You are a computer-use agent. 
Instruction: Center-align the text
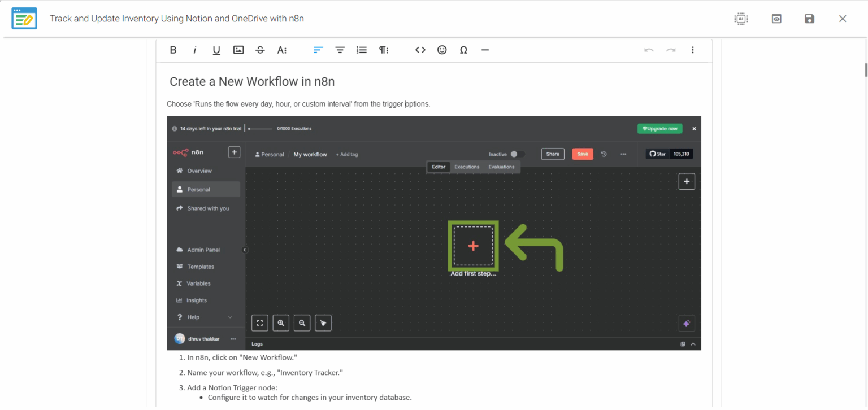[340, 50]
